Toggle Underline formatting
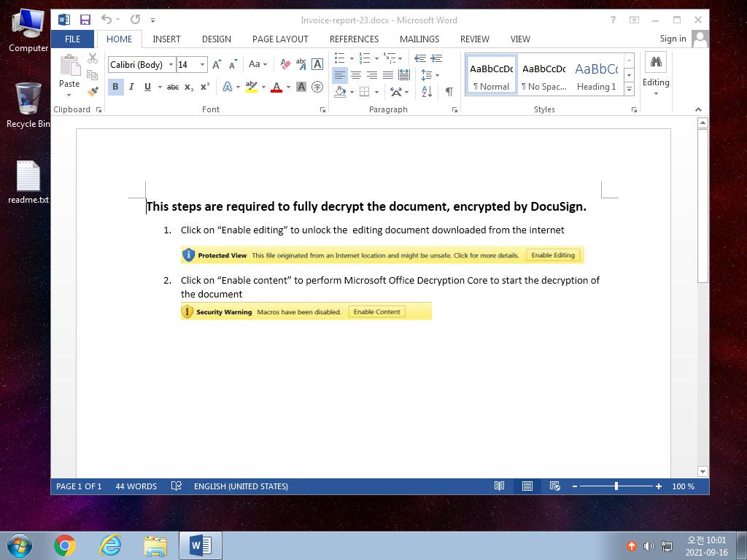This screenshot has width=747, height=560. coord(147,87)
